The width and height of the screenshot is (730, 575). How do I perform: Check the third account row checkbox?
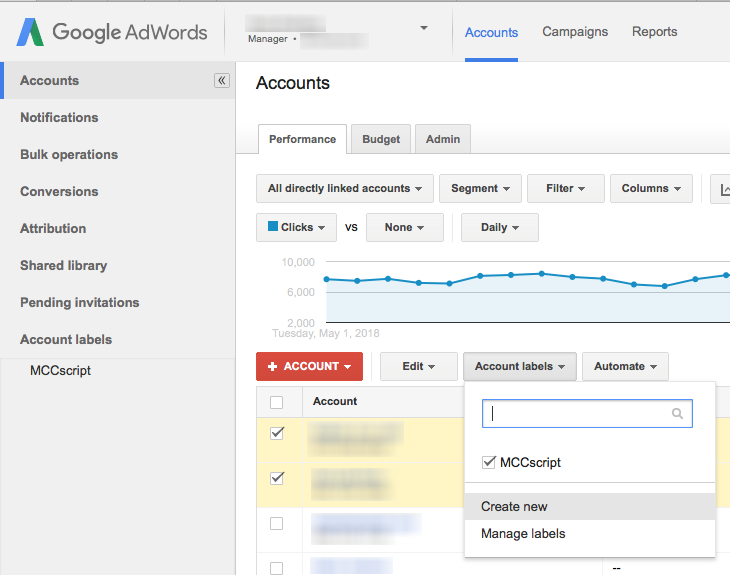277,523
